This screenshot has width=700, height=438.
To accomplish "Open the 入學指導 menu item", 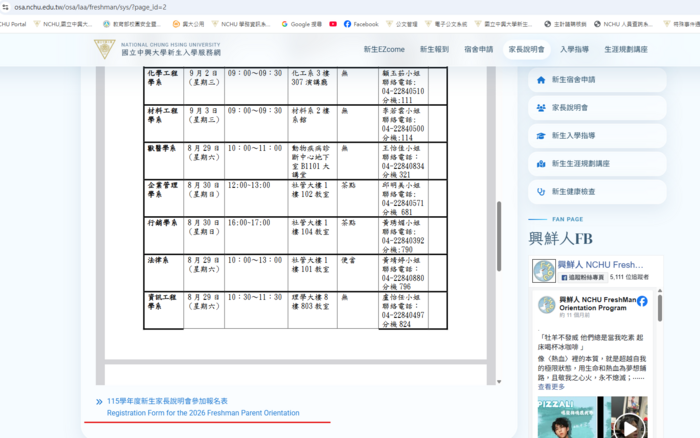I will click(574, 50).
